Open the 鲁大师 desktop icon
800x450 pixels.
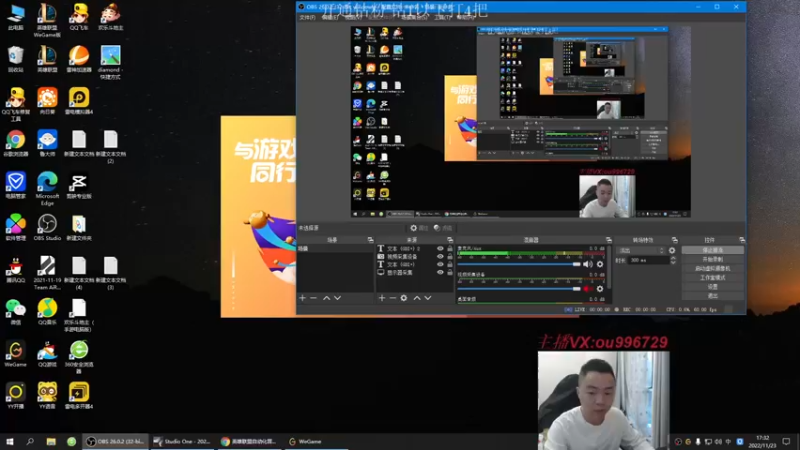(x=47, y=143)
